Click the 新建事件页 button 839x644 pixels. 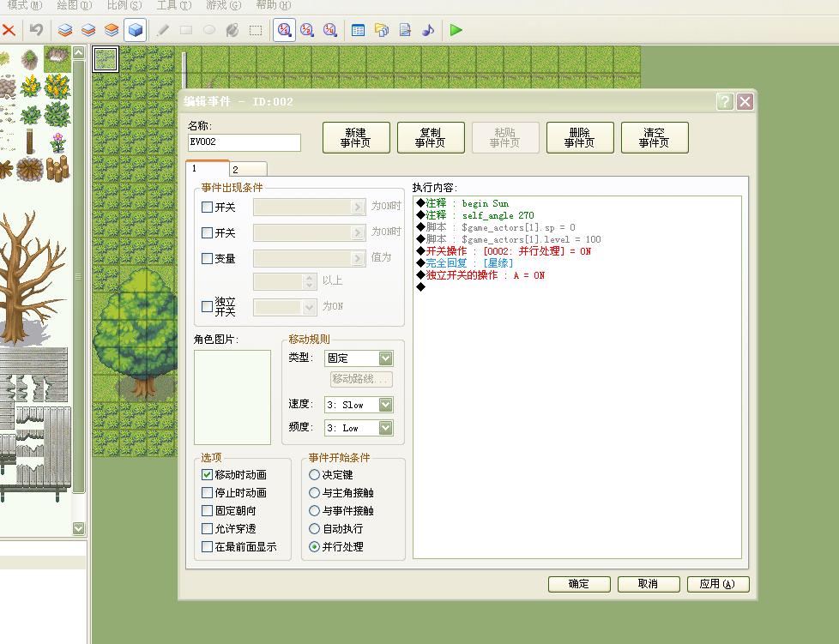click(356, 137)
